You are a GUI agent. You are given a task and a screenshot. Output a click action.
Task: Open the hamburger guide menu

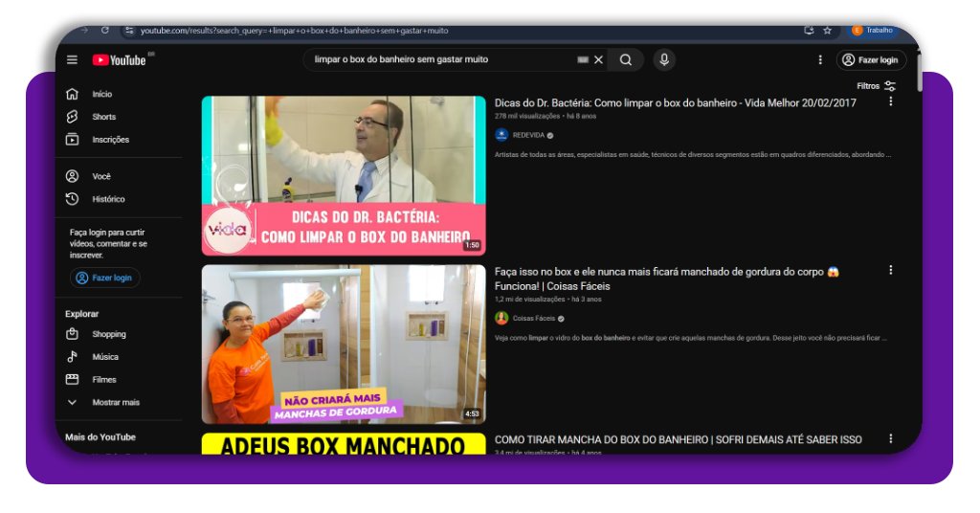(x=73, y=60)
